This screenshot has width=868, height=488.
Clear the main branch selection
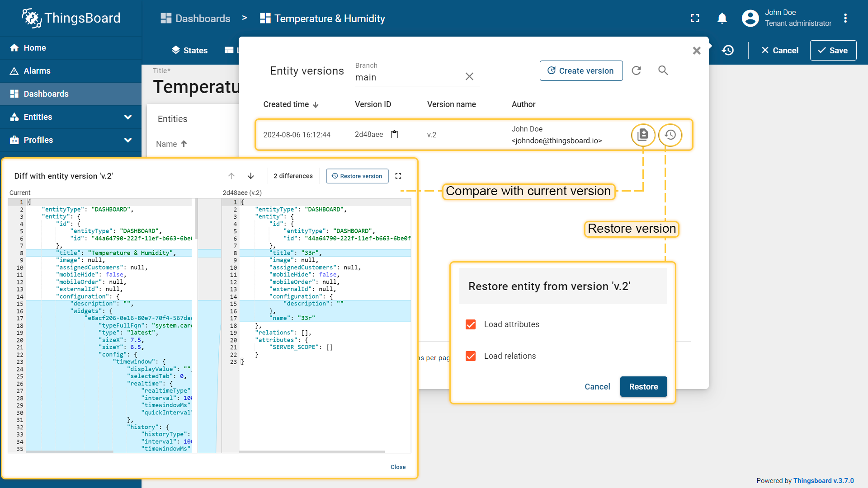pyautogui.click(x=469, y=76)
